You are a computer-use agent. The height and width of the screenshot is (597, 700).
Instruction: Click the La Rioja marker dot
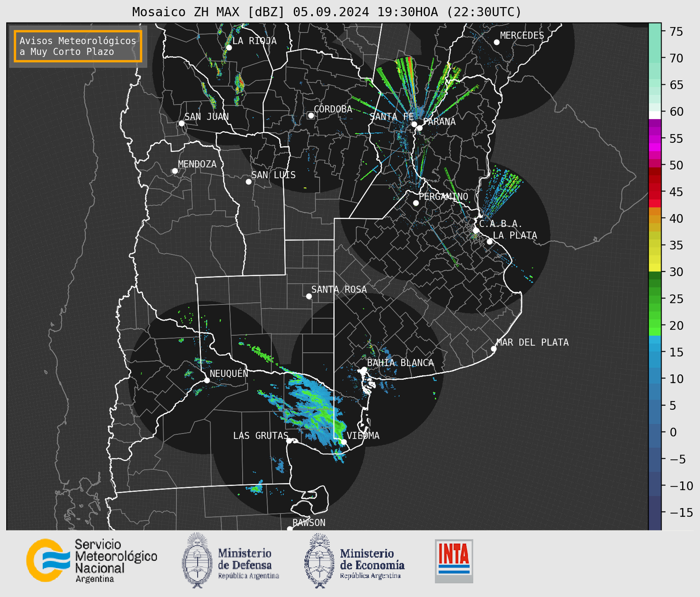click(x=229, y=48)
